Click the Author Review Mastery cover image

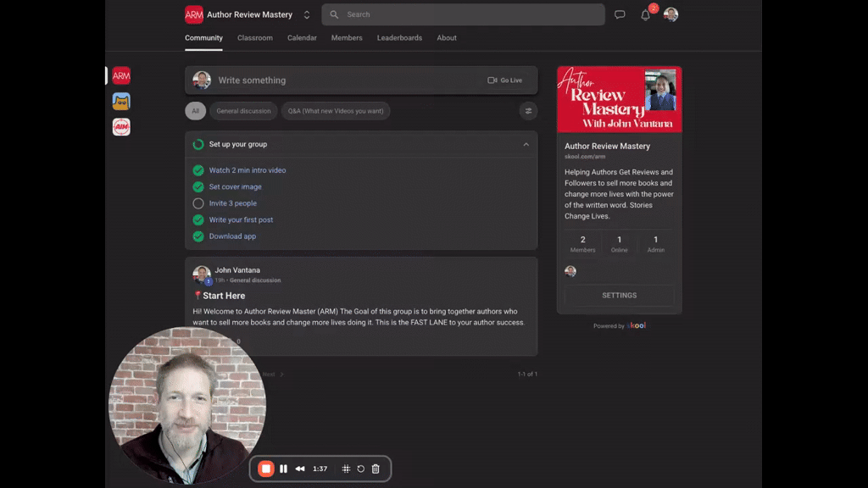[x=619, y=100]
